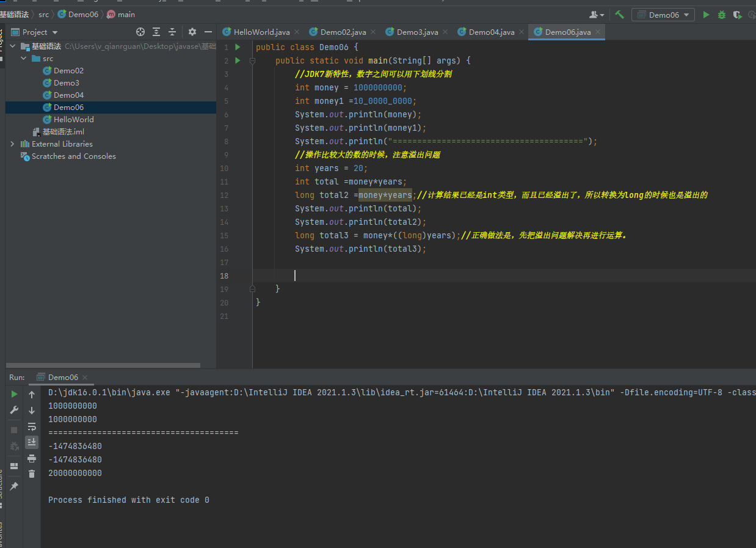Expand the External Libraries tree node
This screenshot has height=548, width=756.
tap(12, 144)
